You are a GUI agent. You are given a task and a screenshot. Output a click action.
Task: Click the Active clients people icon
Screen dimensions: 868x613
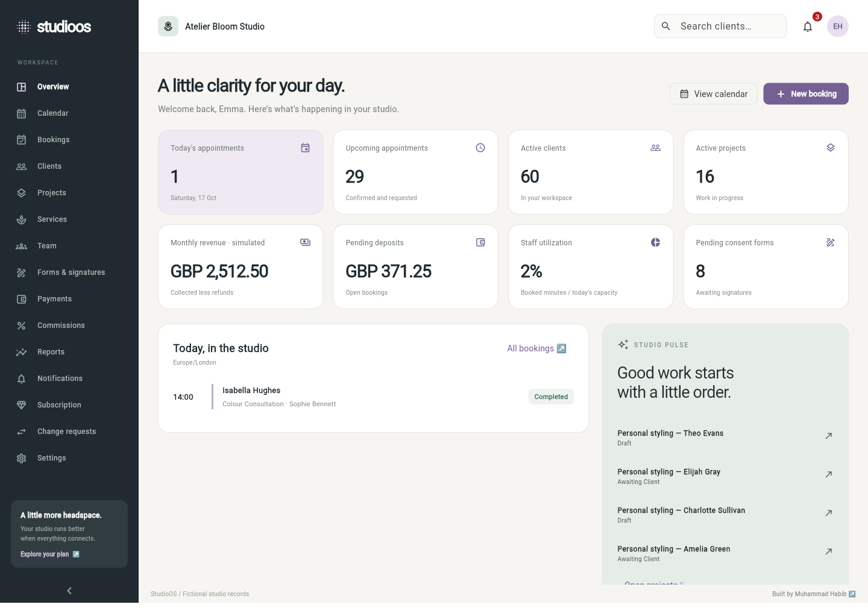coord(656,148)
